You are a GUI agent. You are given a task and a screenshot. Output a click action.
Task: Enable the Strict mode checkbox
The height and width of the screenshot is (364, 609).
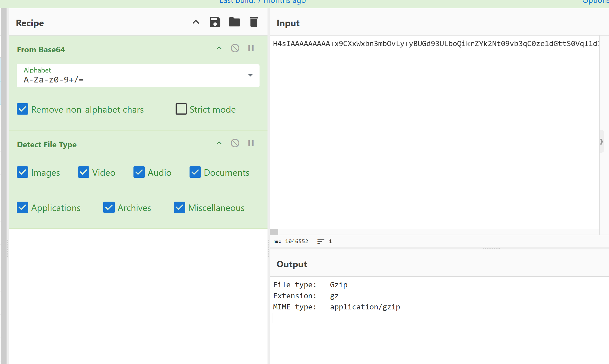[x=181, y=109]
